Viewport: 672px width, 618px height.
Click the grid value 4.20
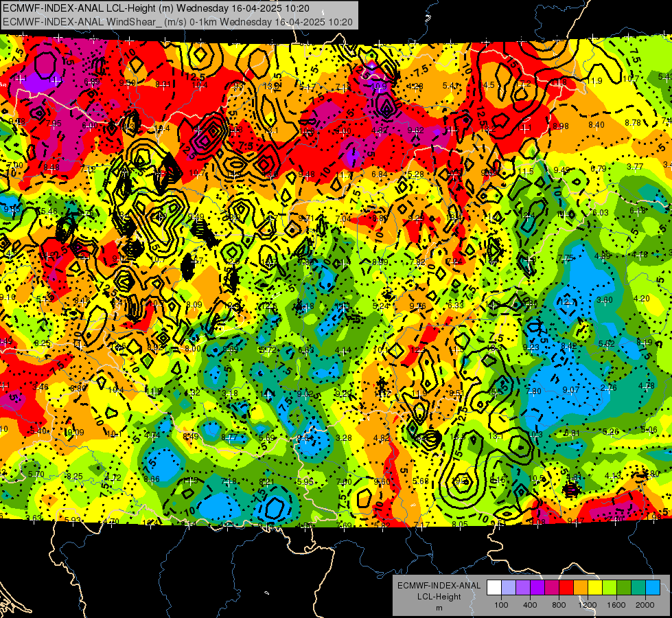(642, 299)
